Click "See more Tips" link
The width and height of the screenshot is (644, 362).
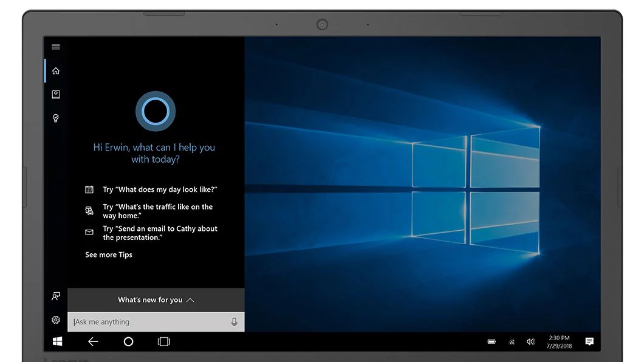(x=109, y=255)
